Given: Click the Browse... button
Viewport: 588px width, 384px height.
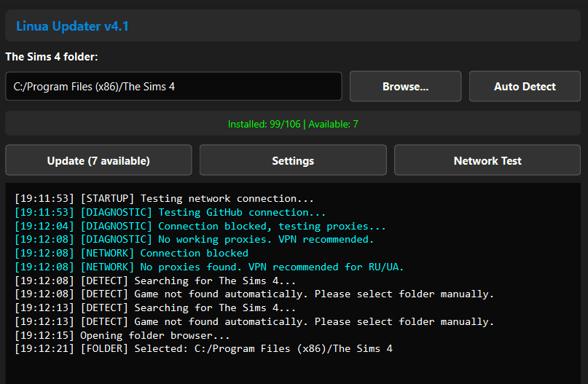Looking at the screenshot, I should [x=405, y=86].
